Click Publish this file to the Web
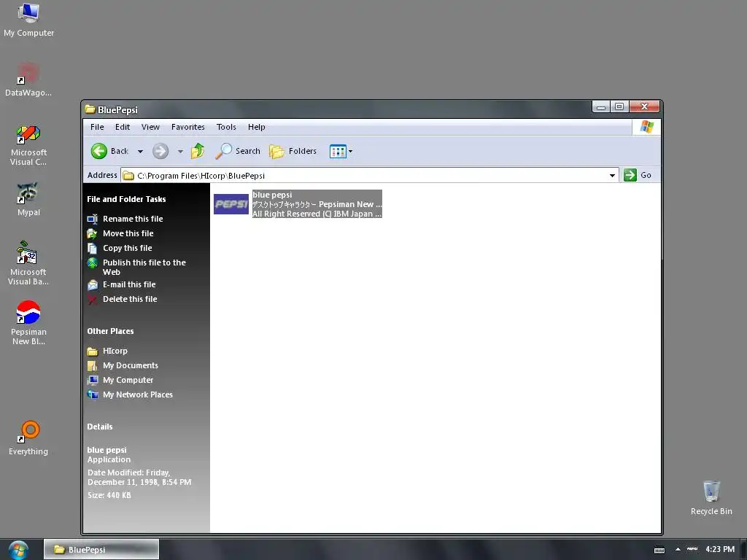This screenshot has width=747, height=560. click(136, 267)
